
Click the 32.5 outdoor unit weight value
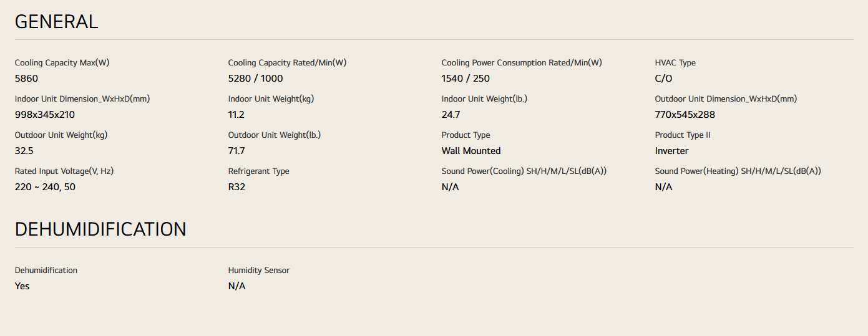pos(24,151)
